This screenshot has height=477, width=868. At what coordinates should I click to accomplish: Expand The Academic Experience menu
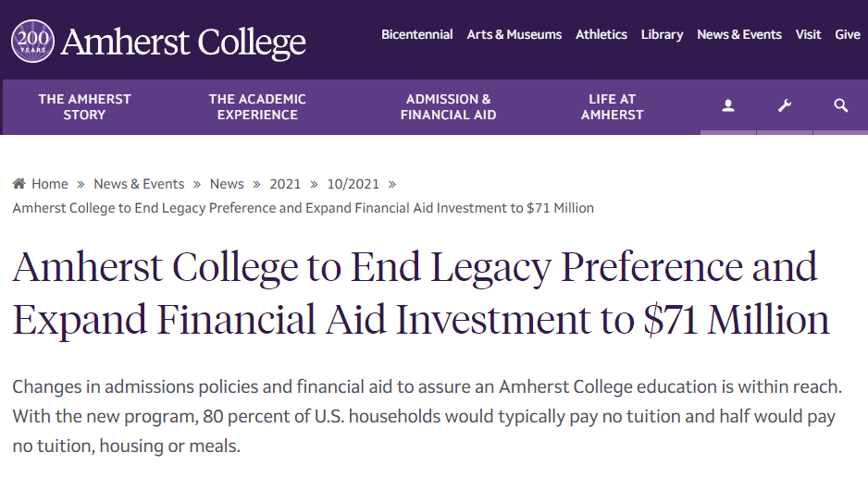point(257,107)
